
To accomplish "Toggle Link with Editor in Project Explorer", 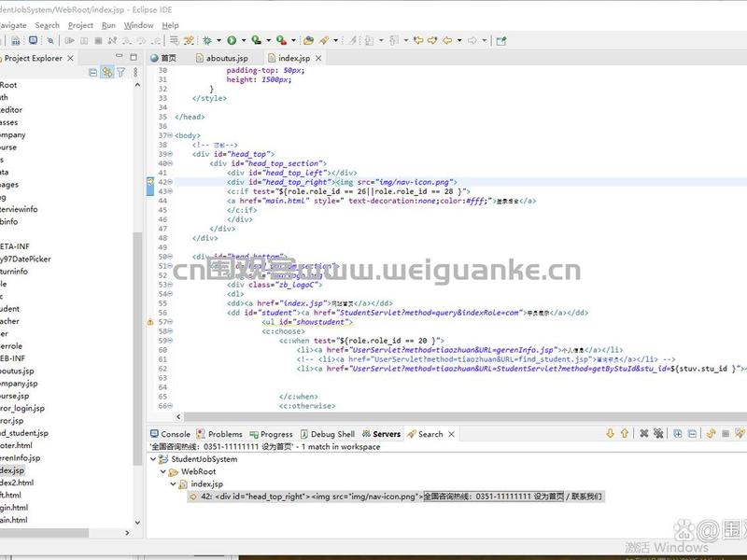I will [x=107, y=73].
